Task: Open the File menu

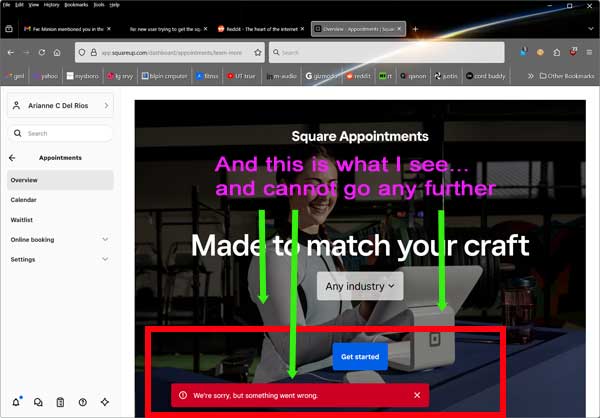Action: click(7, 5)
